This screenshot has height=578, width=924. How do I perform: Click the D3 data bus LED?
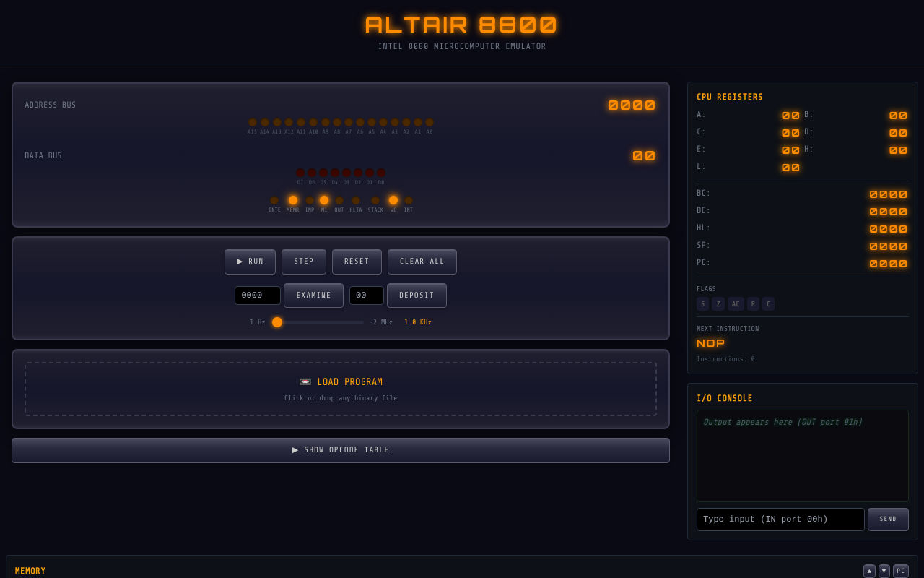click(x=346, y=173)
